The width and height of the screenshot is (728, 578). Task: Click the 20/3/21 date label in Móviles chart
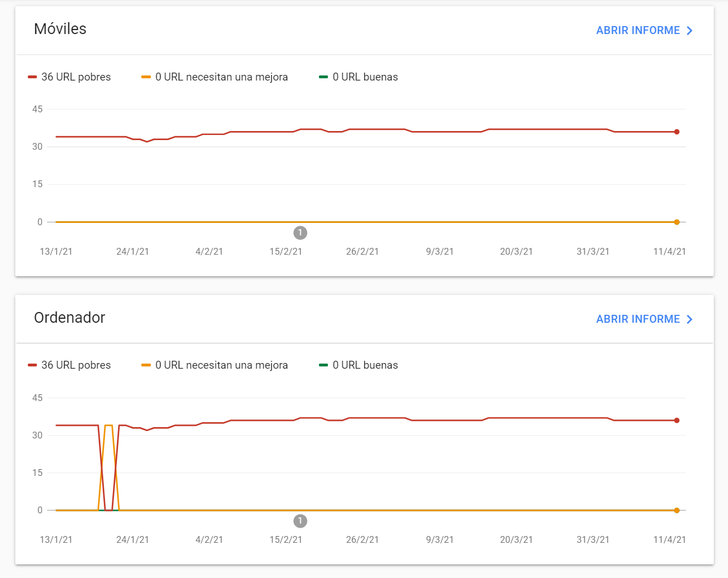[x=516, y=251]
